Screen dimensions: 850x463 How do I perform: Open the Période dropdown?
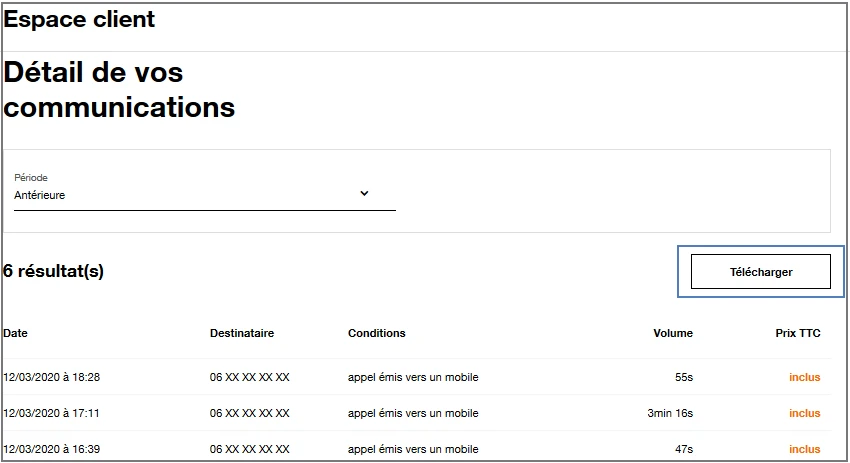point(204,195)
